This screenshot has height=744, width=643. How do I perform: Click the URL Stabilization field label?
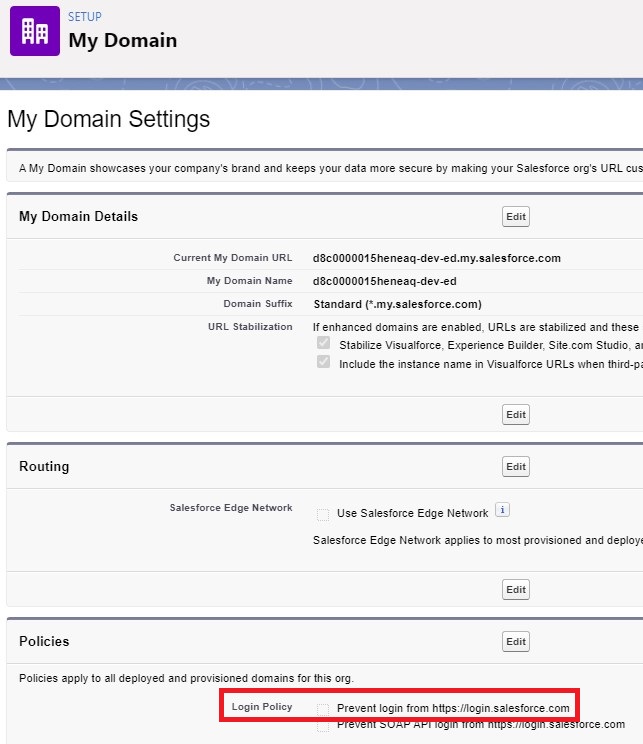tap(250, 326)
